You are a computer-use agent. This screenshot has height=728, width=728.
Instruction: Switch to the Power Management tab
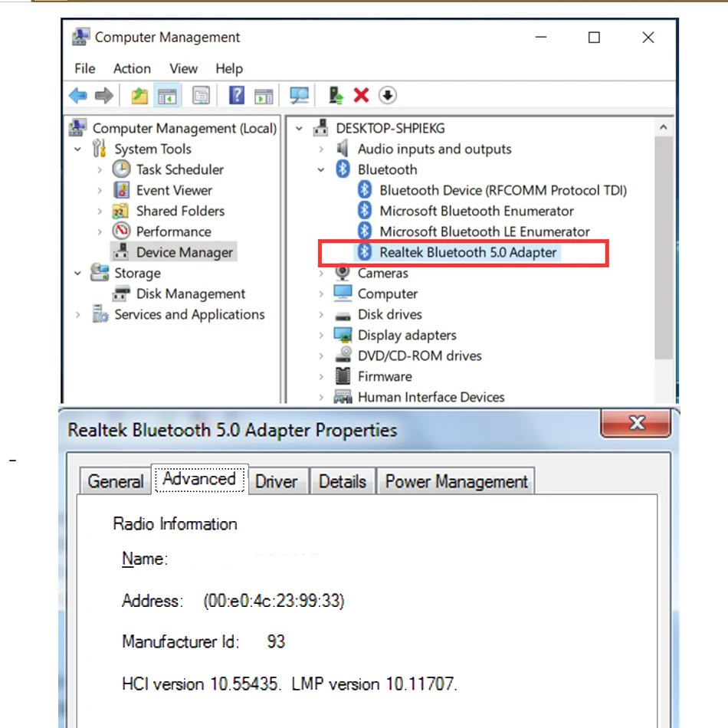pyautogui.click(x=456, y=481)
